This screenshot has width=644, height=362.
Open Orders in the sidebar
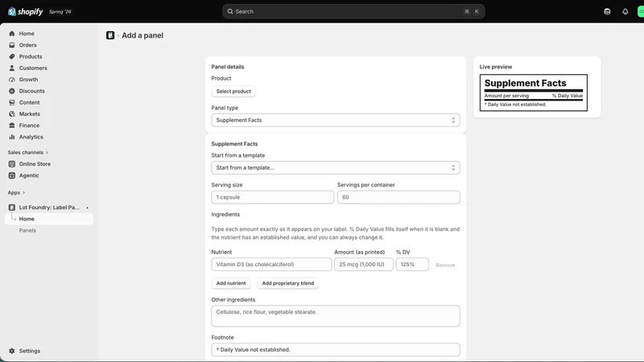[x=27, y=45]
